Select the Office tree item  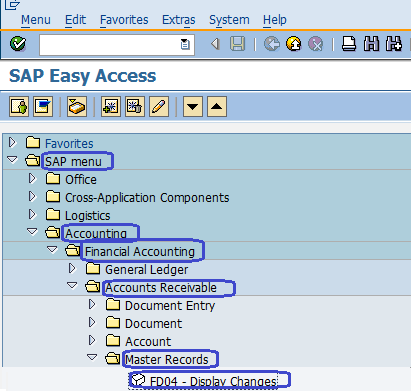(x=81, y=180)
